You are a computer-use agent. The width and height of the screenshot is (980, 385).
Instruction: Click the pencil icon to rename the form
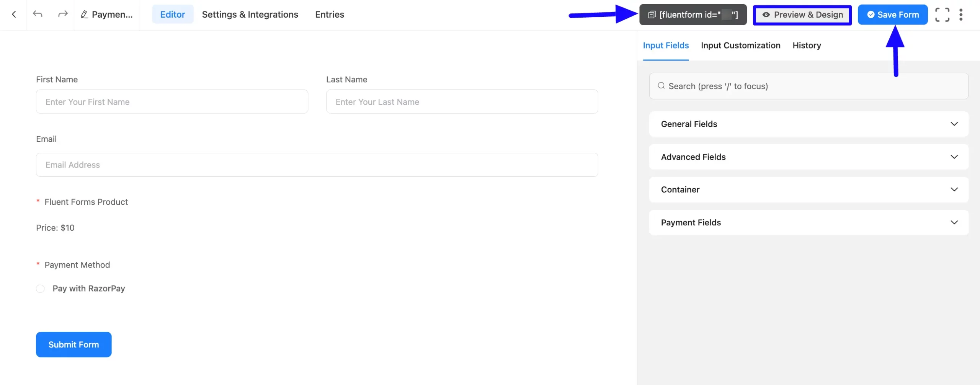(85, 14)
